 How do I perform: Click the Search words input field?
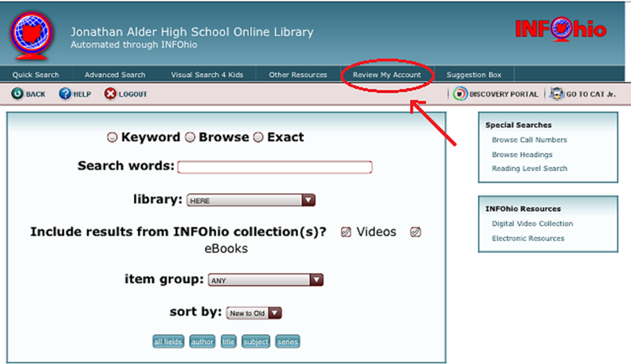[274, 167]
